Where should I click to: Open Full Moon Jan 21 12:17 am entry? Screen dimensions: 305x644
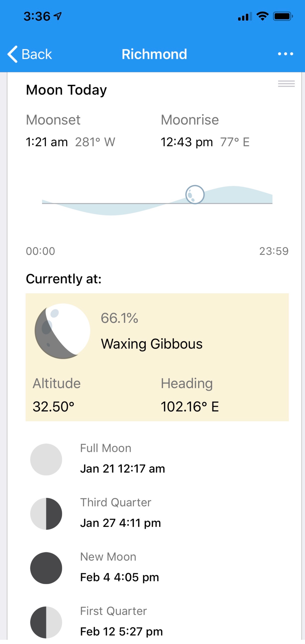coord(123,469)
